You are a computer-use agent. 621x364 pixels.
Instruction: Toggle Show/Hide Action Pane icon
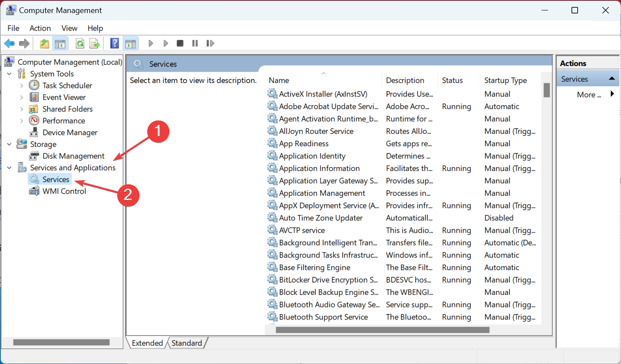click(130, 43)
